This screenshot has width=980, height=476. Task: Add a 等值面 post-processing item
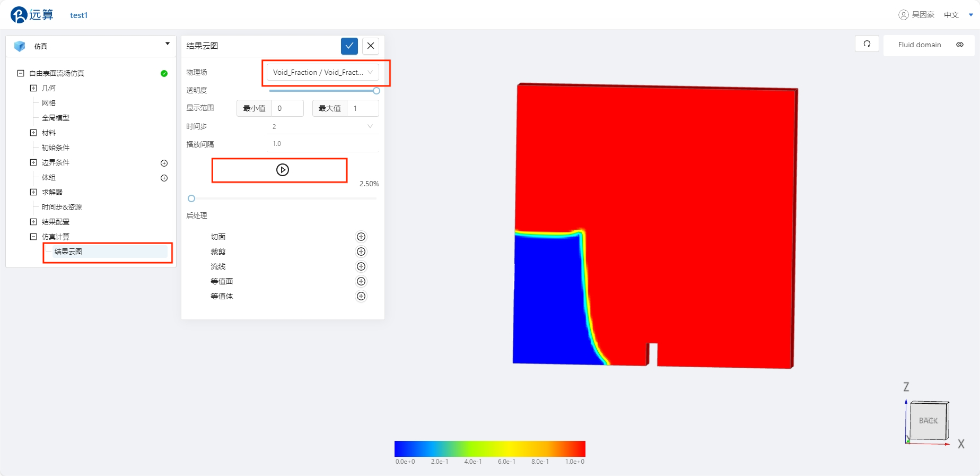tap(361, 281)
